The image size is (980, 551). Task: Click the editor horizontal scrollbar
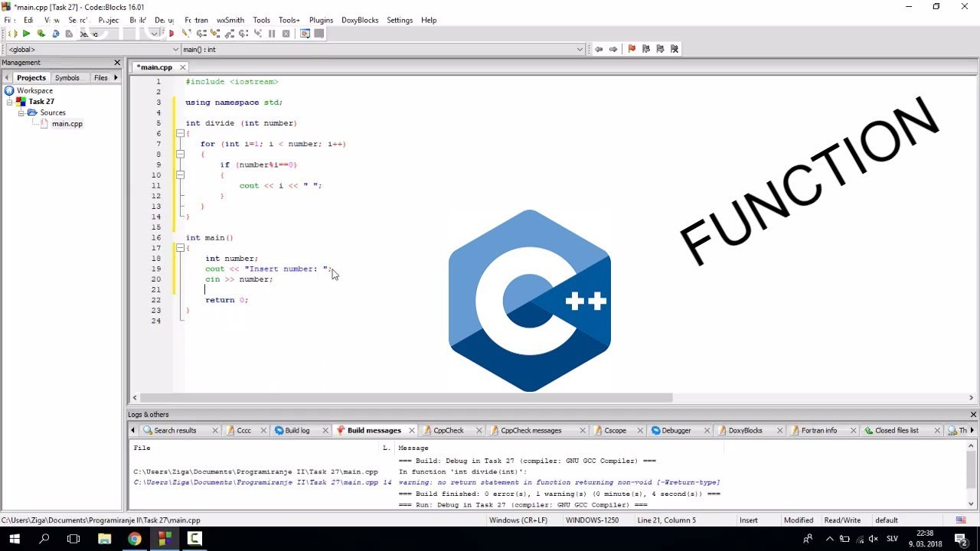coord(405,397)
